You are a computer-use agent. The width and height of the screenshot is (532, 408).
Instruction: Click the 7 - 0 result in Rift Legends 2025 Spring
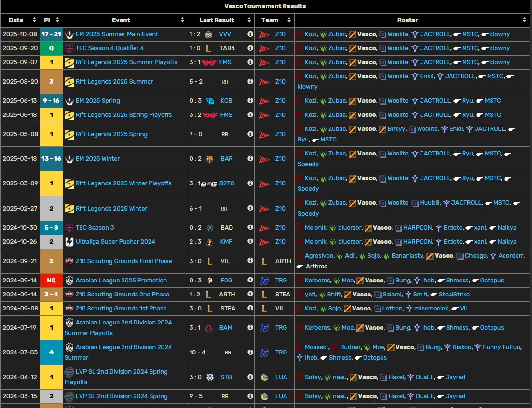pyautogui.click(x=196, y=134)
